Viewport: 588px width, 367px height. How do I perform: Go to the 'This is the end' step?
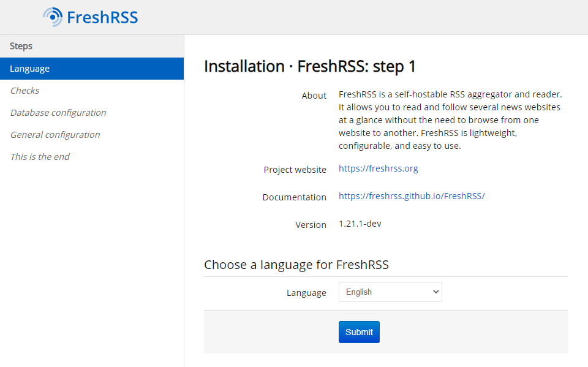click(x=39, y=156)
